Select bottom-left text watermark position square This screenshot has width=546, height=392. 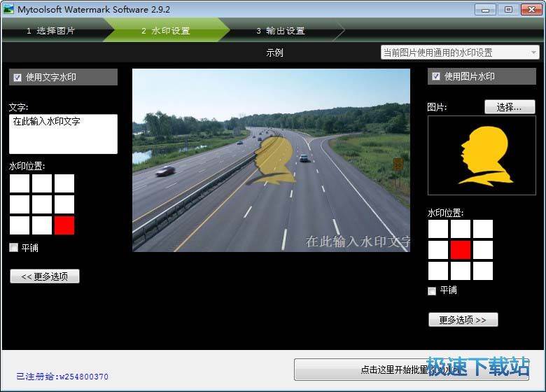pos(20,225)
